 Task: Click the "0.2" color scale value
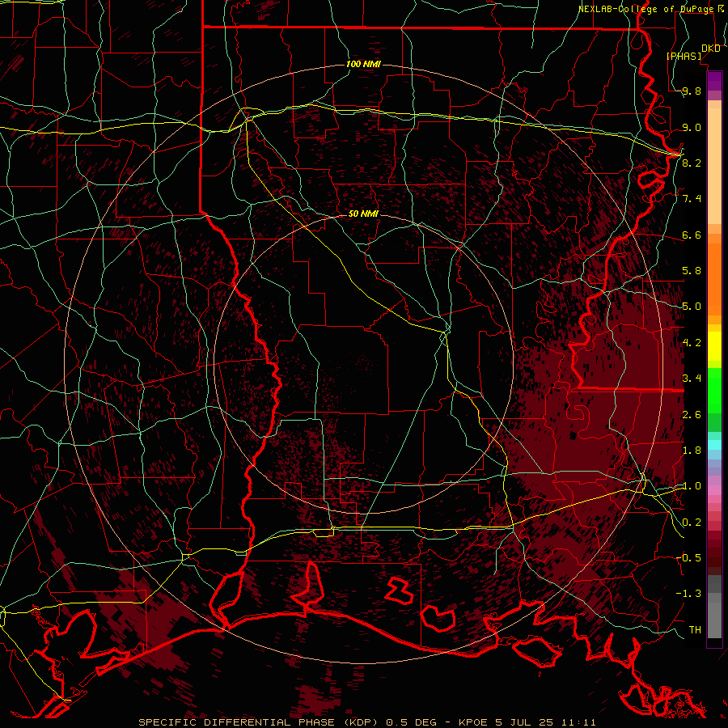point(692,523)
